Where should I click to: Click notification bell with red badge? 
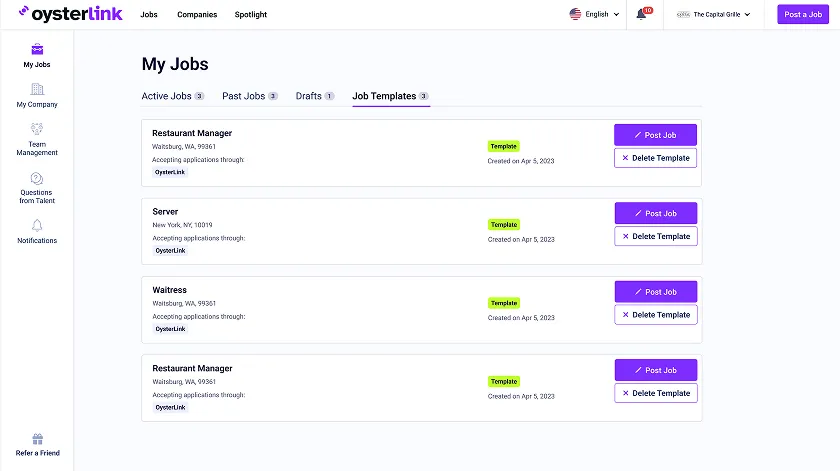point(642,14)
